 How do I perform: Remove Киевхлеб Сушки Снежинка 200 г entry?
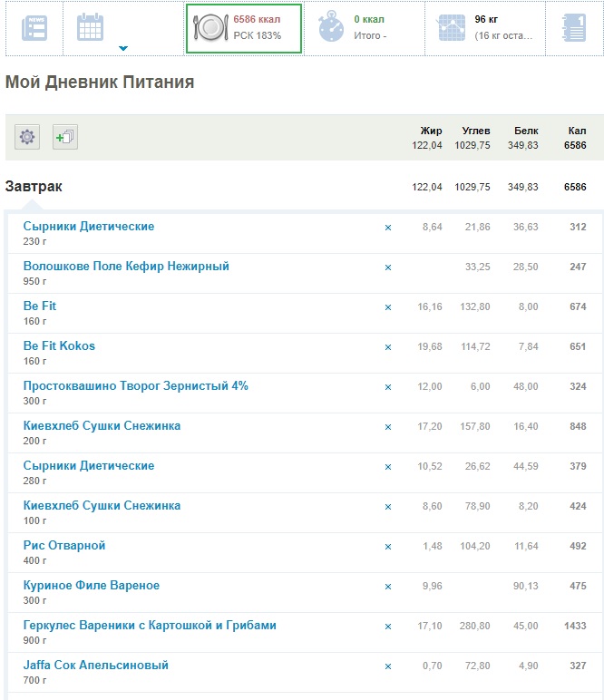click(x=388, y=427)
